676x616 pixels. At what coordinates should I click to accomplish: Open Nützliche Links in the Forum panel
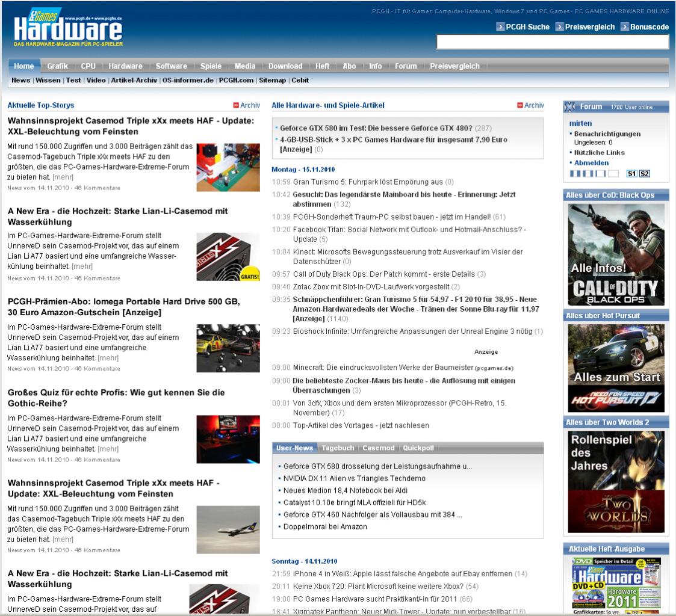[600, 152]
